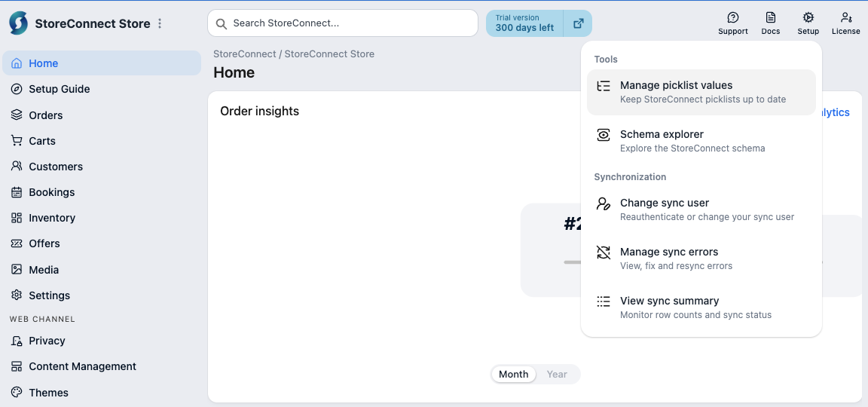Open Docs from the top bar

pyautogui.click(x=771, y=24)
